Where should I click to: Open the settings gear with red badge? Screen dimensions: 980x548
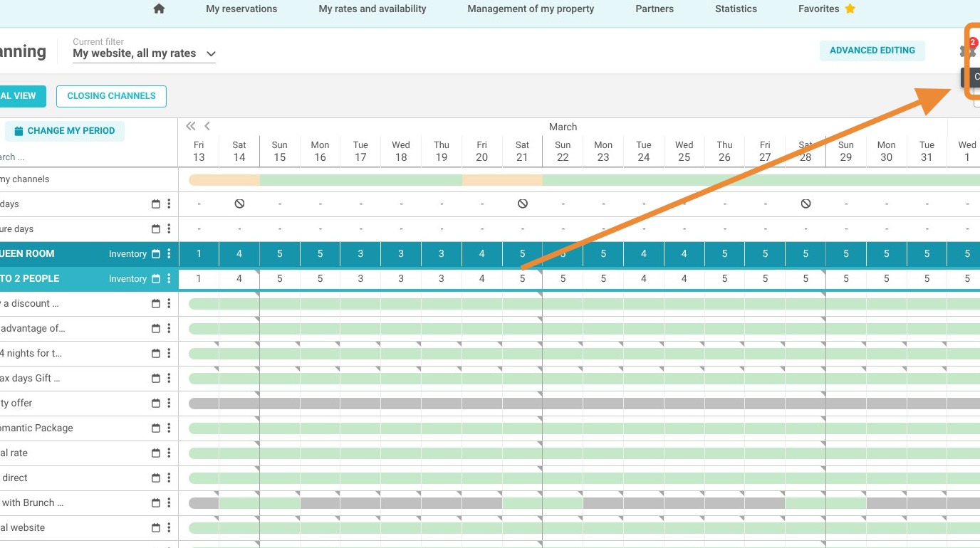pos(968,50)
